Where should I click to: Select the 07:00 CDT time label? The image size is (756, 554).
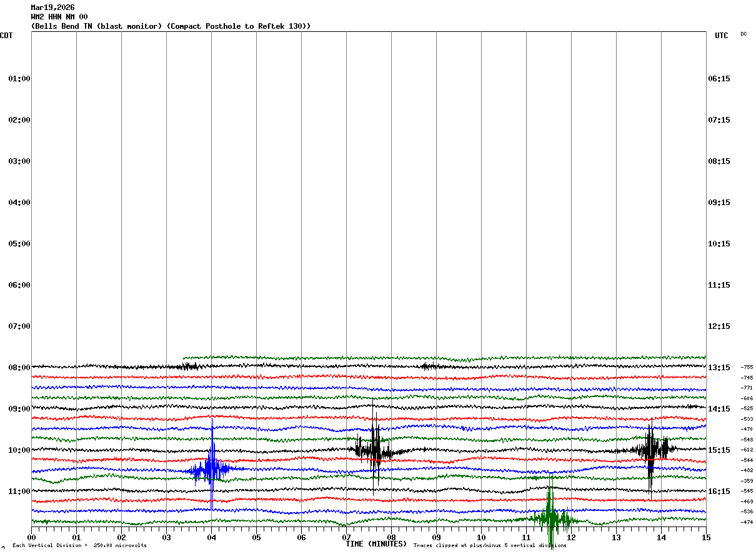coord(19,326)
